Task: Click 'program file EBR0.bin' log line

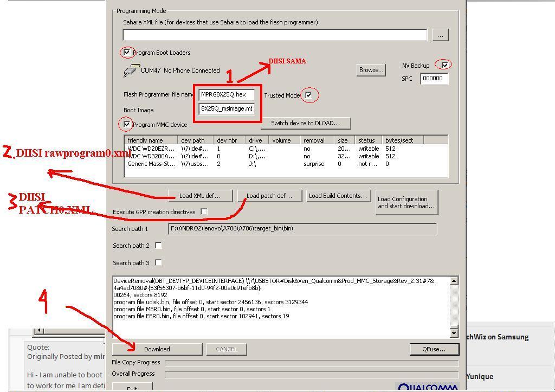Action: (201, 316)
